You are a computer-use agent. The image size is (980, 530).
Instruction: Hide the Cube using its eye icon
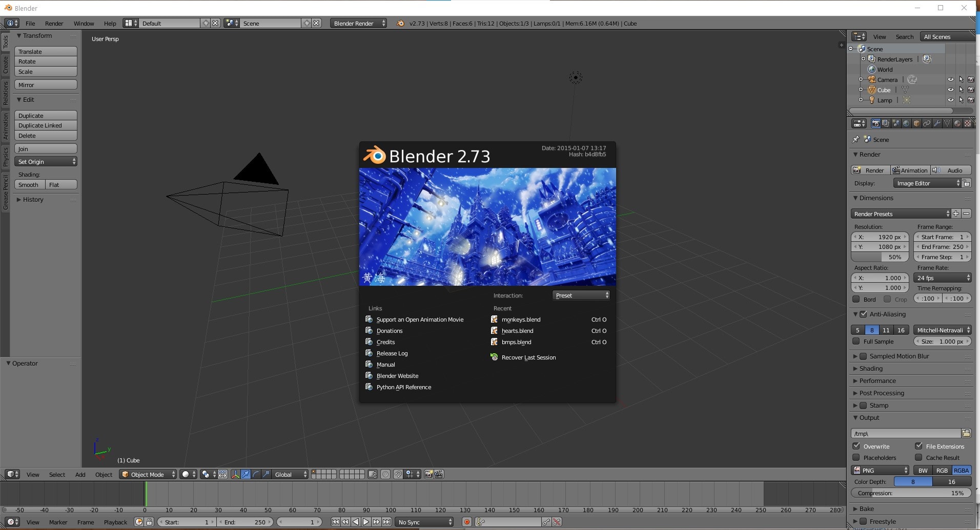point(951,90)
